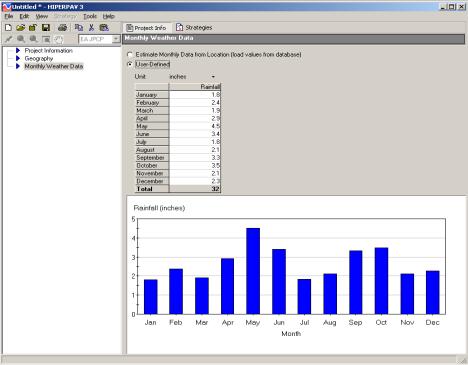Click the second magnifier zoom icon
This screenshot has height=365, width=468.
[x=34, y=39]
